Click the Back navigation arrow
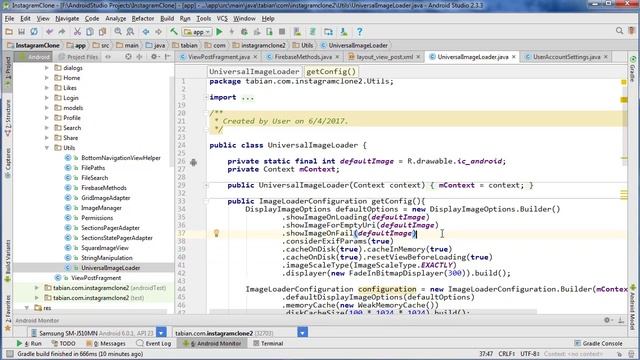640x360 pixels. point(146,32)
